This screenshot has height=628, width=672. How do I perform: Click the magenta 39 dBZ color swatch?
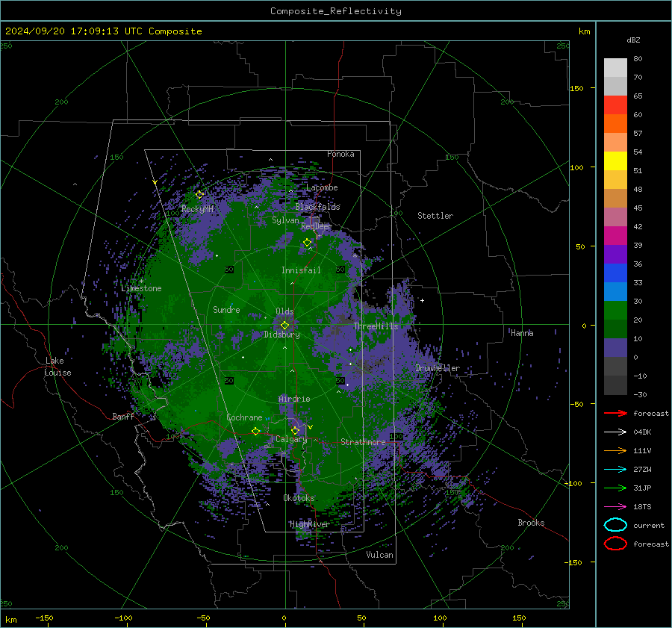tap(615, 235)
